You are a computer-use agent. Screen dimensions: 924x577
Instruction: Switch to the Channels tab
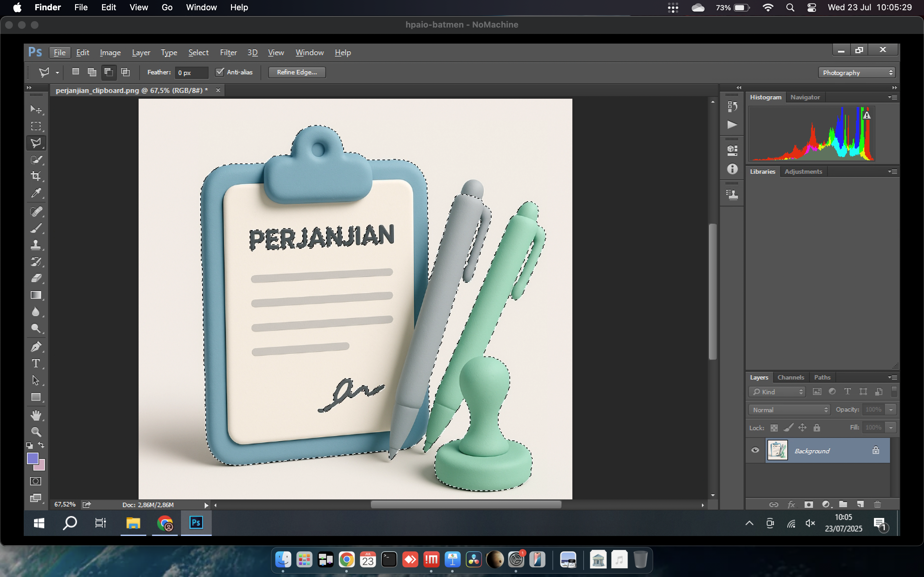click(x=790, y=377)
